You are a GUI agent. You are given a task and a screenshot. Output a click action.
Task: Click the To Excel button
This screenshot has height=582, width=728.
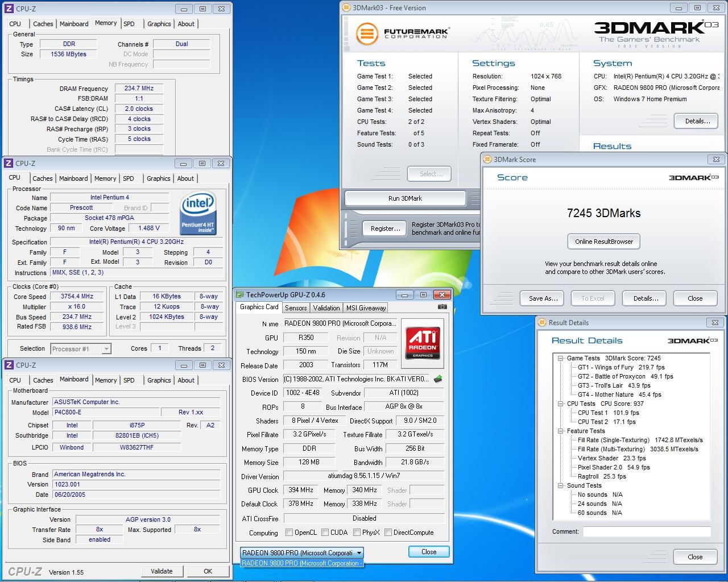[593, 298]
